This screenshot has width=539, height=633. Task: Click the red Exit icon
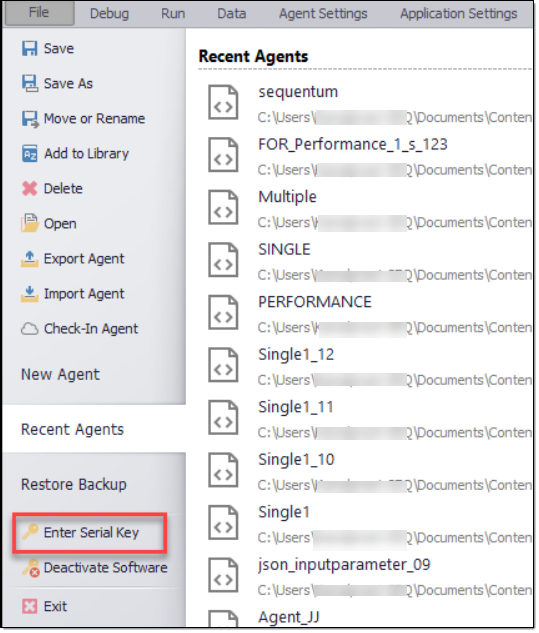pyautogui.click(x=29, y=607)
